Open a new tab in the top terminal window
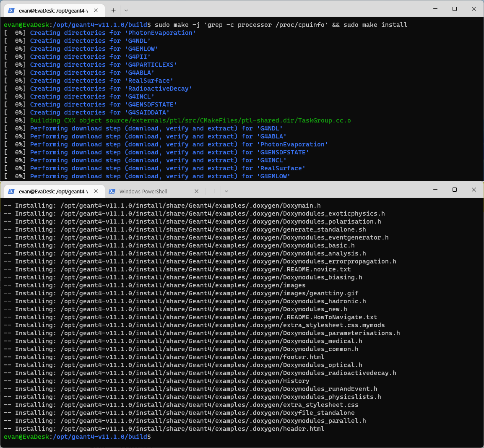 pyautogui.click(x=113, y=10)
